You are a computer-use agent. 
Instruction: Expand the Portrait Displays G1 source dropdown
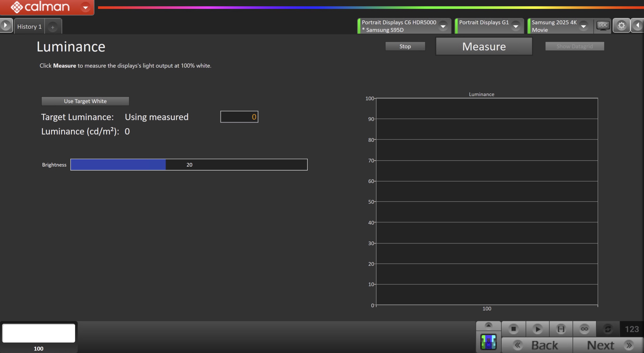(516, 26)
